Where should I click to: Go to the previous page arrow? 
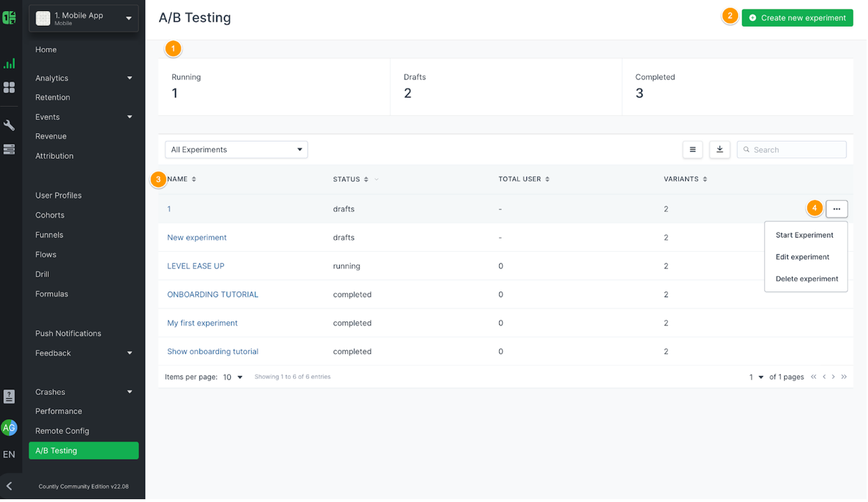pyautogui.click(x=825, y=377)
